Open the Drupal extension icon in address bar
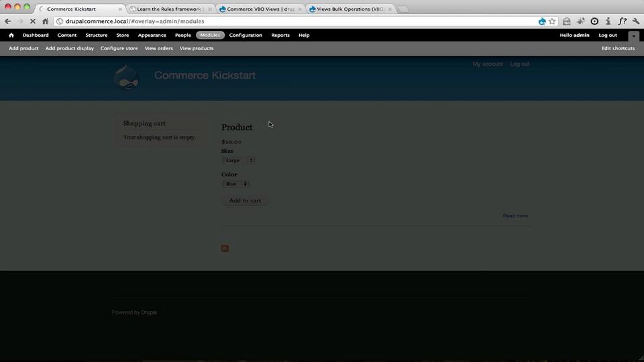The width and height of the screenshot is (644, 362). [542, 21]
